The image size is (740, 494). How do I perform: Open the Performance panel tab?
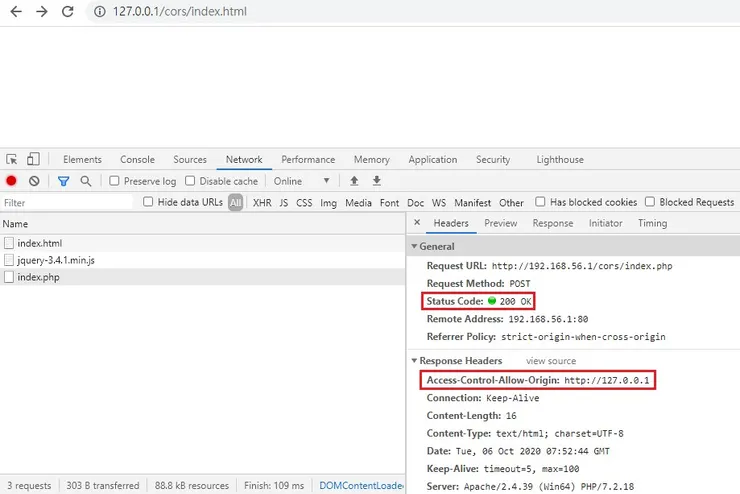308,159
